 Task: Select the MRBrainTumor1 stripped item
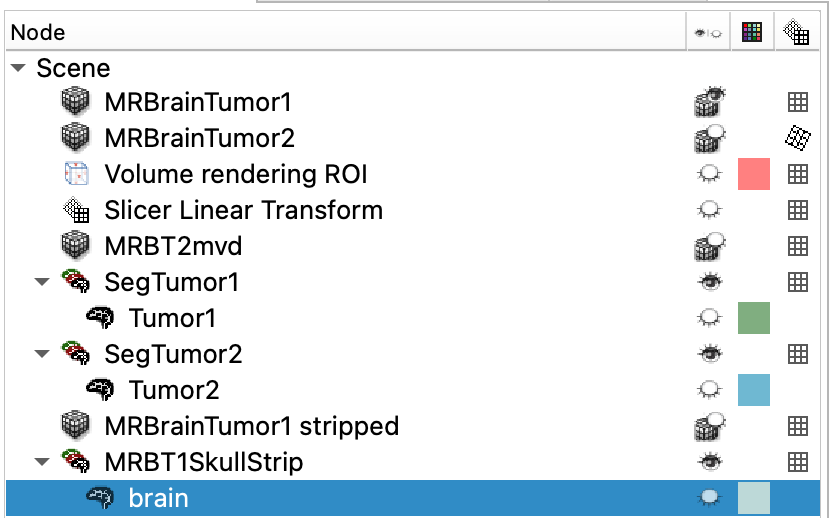click(x=252, y=426)
